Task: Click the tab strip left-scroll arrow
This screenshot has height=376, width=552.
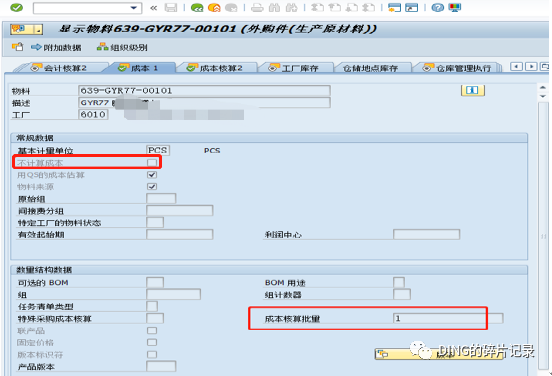Action: pos(516,66)
